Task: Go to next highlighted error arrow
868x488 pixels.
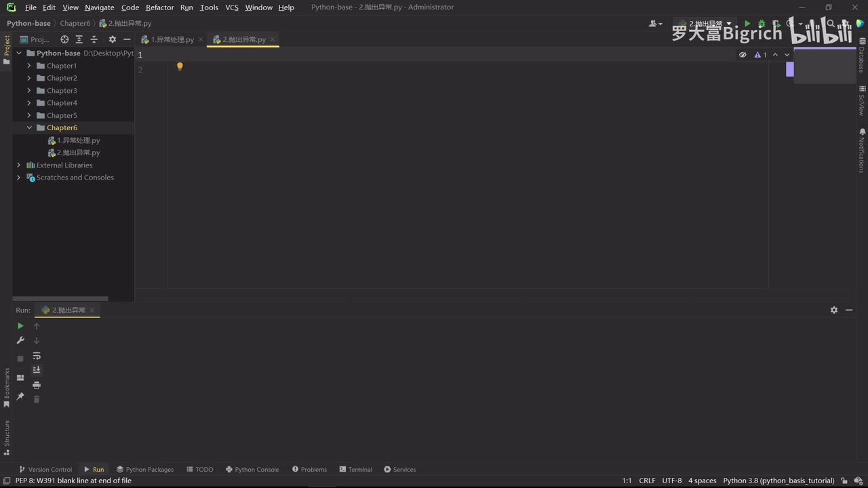Action: (x=787, y=55)
